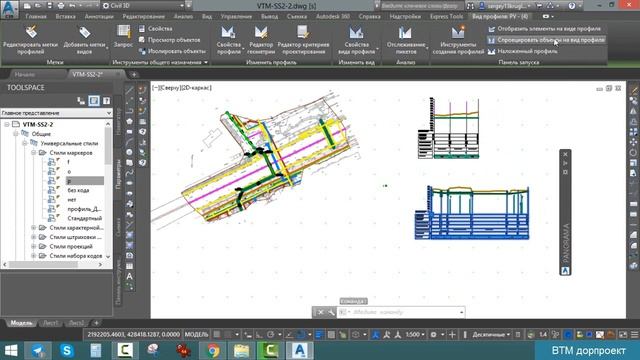Open the AutoCAD application menu button
This screenshot has width=640, height=360.
tap(9, 9)
